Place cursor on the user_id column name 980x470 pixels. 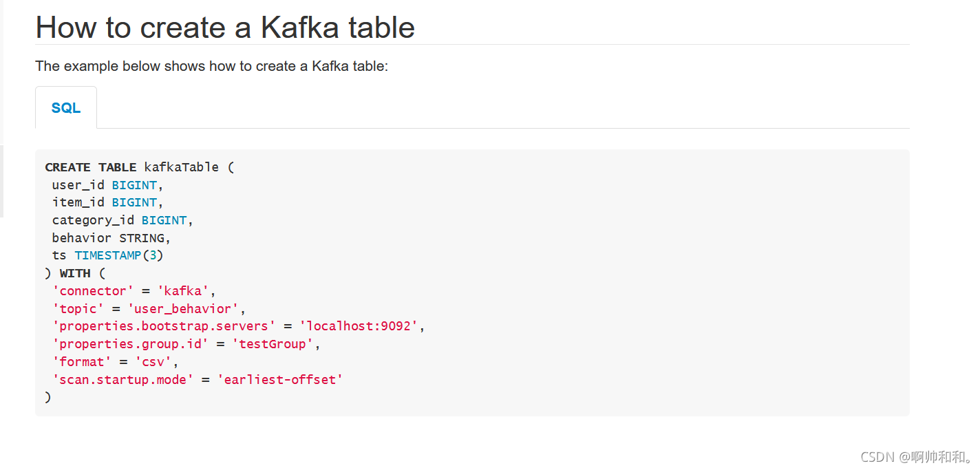click(x=78, y=185)
